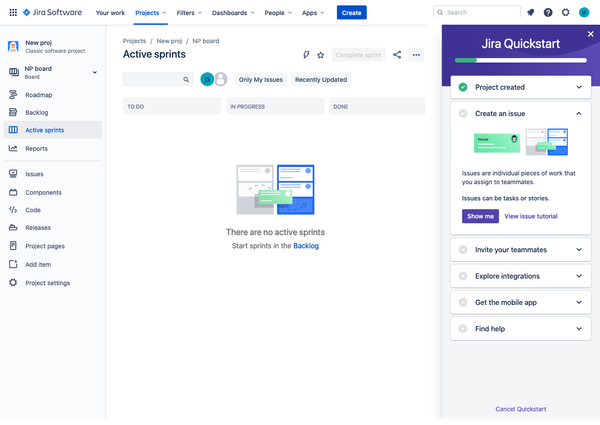Open the NP board switcher dropdown arrow

point(95,72)
